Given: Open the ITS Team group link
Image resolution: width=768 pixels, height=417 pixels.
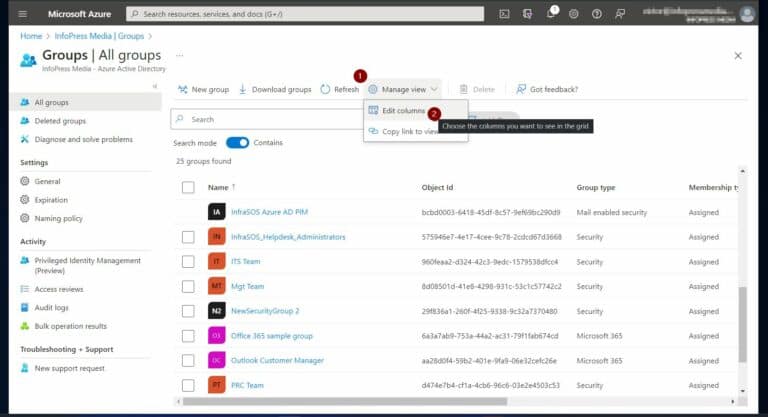Looking at the screenshot, I should (245, 262).
